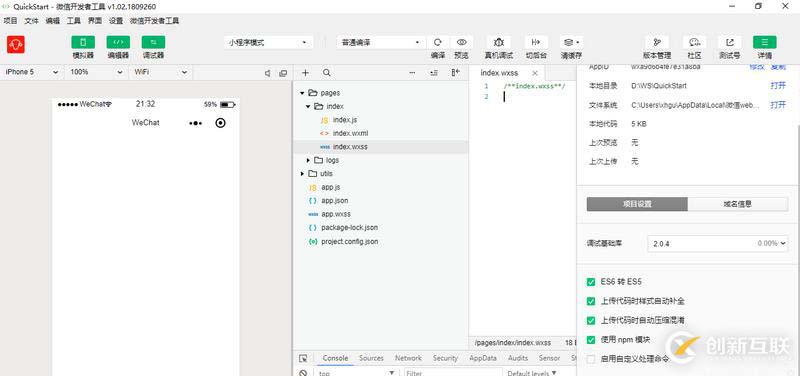Switch to the Audits devtools tab
This screenshot has width=800, height=376.
click(518, 358)
